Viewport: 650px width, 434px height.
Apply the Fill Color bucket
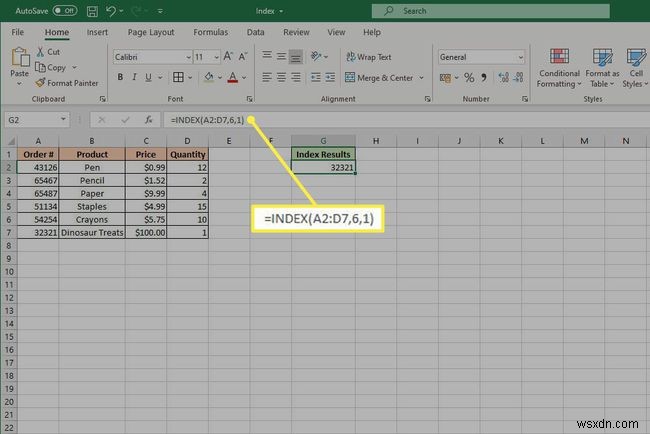pyautogui.click(x=209, y=77)
